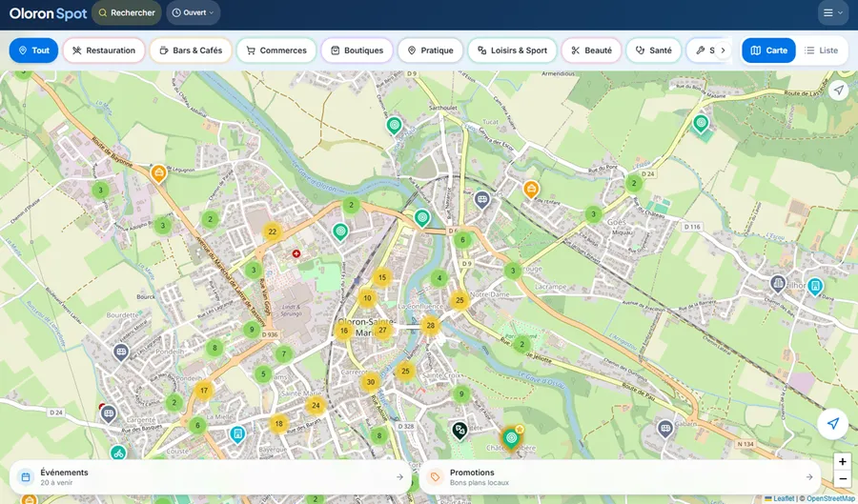Open the OpenStreetMap attribution link
858x504 pixels.
tap(831, 498)
